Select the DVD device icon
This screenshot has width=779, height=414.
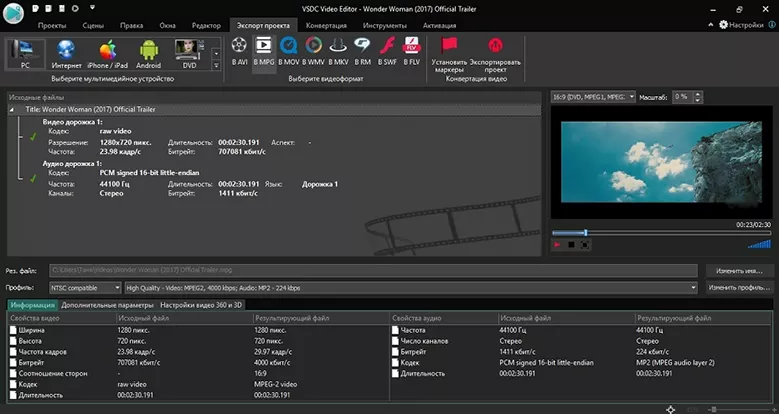pyautogui.click(x=189, y=54)
